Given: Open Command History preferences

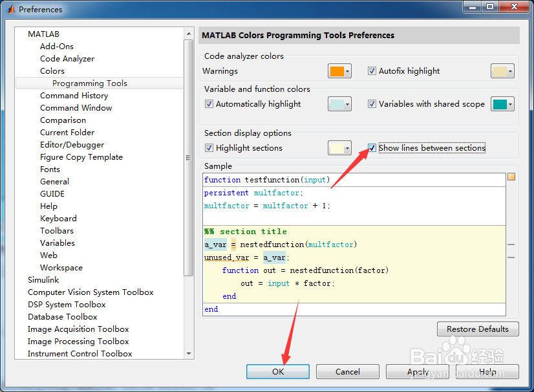Looking at the screenshot, I should [74, 96].
